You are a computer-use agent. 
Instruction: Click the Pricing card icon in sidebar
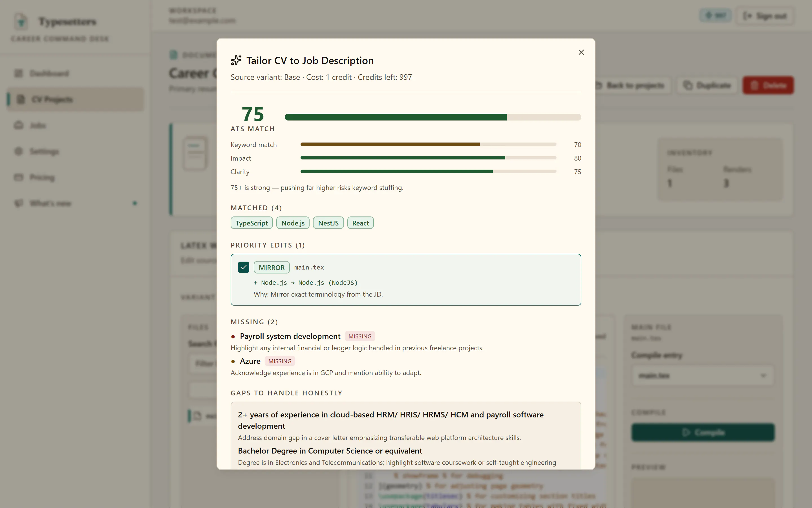[x=19, y=177]
